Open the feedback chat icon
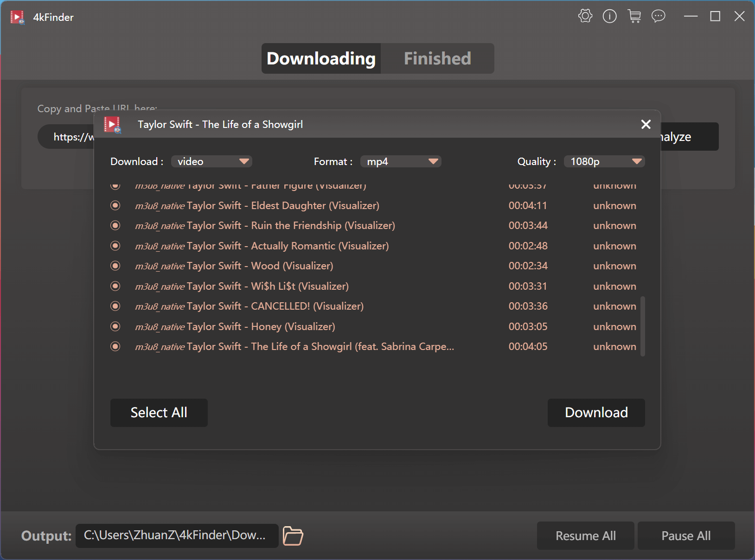The height and width of the screenshot is (560, 755). click(659, 16)
